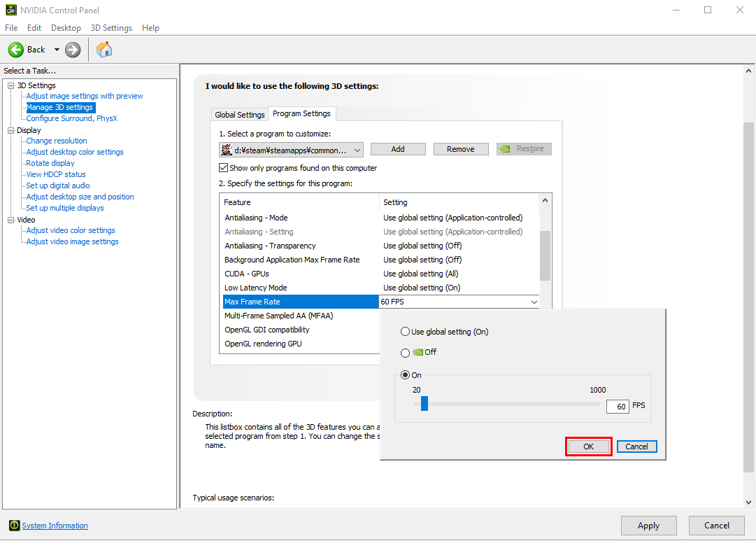Open Adjust image settings with preview
This screenshot has width=756, height=541.
(85, 96)
